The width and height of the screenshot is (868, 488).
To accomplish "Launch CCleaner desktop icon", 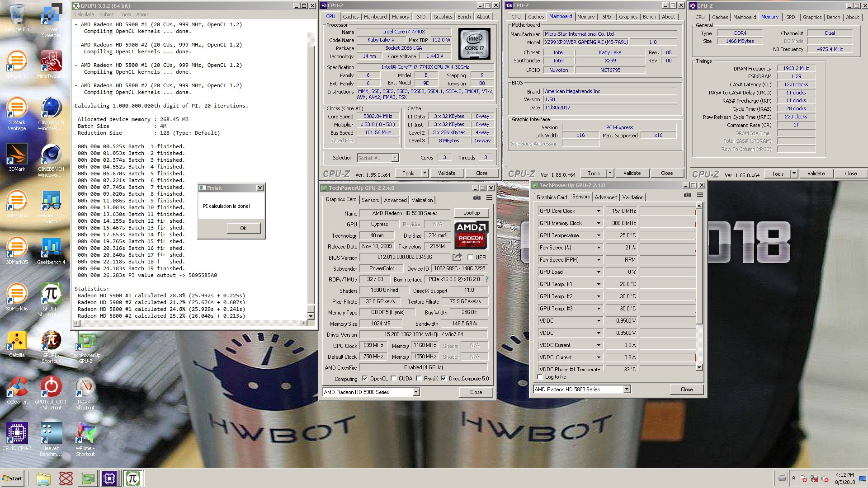I will (x=17, y=390).
